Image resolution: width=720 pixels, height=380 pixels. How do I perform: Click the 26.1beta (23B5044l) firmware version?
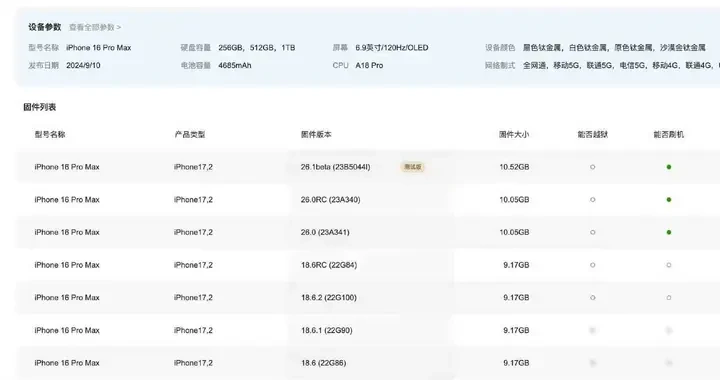[x=336, y=167]
